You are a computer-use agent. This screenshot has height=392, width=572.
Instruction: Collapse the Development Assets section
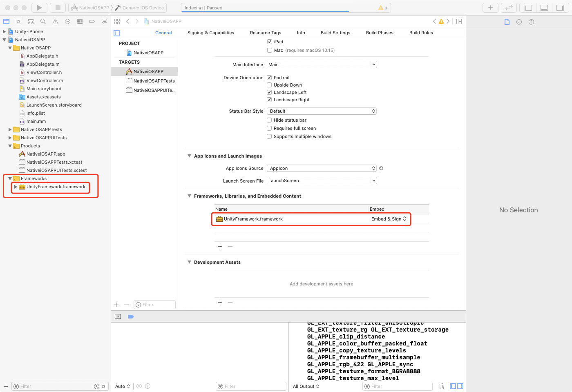pyautogui.click(x=189, y=262)
